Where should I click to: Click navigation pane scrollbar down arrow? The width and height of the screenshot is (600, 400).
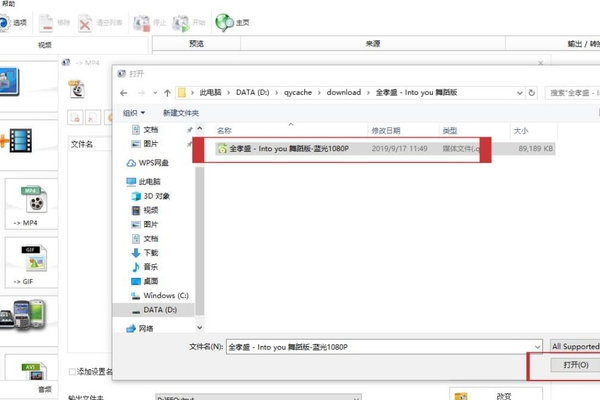pyautogui.click(x=199, y=328)
